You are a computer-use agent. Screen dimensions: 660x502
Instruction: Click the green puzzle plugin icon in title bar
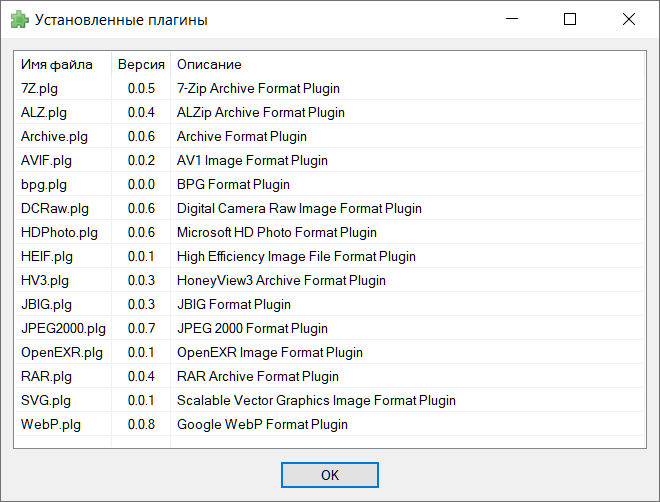19,20
